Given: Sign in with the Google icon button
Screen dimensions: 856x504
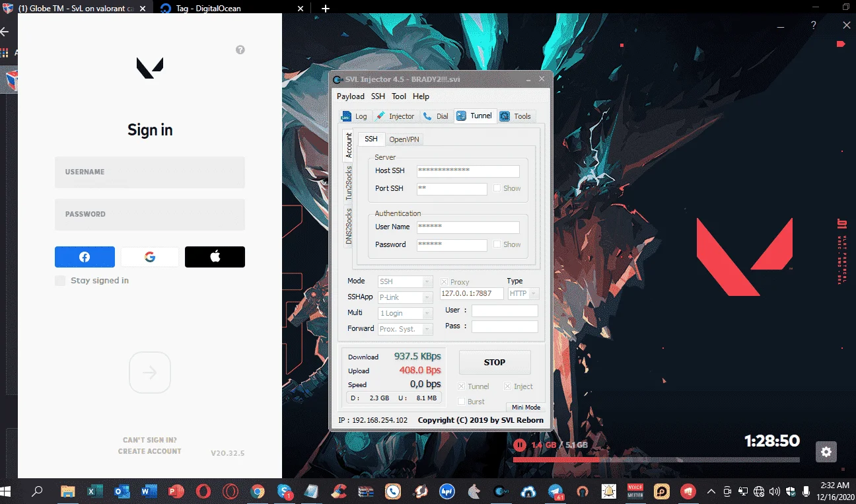Looking at the screenshot, I should pos(150,257).
